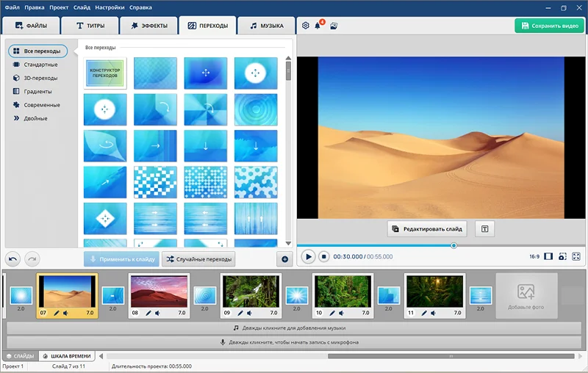This screenshot has width=588, height=373.
Task: Open the Музыка tab
Action: tap(267, 26)
